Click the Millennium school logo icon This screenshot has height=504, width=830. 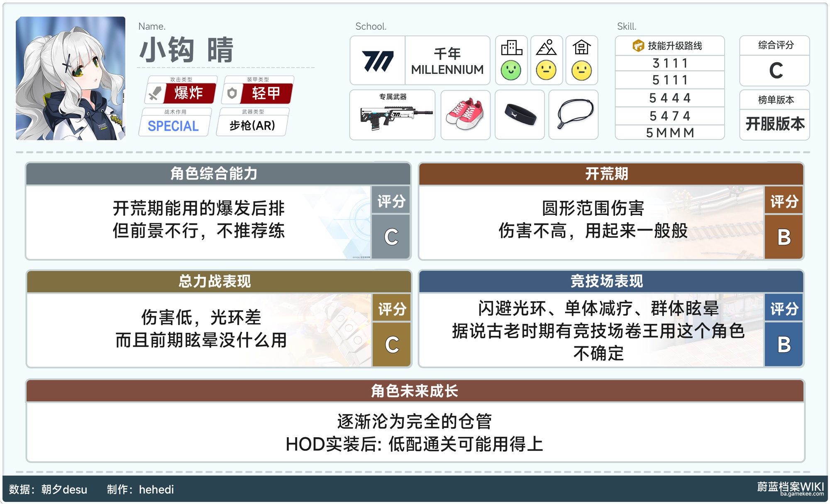click(377, 61)
